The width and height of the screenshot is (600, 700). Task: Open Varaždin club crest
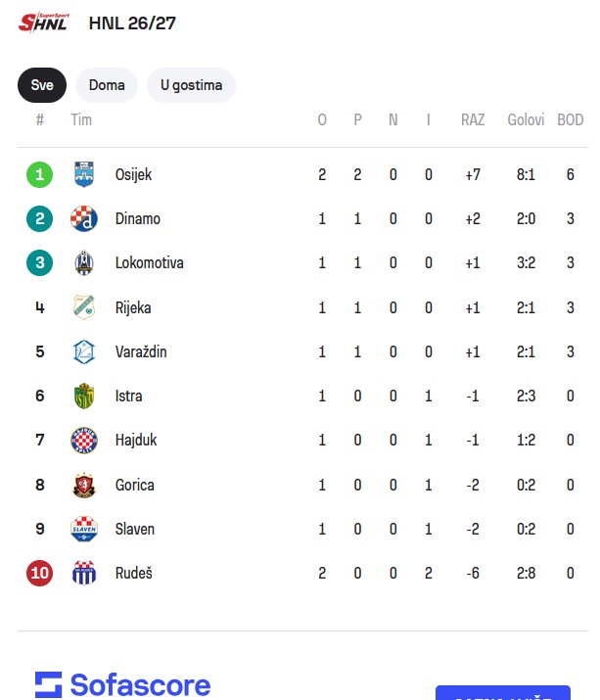pyautogui.click(x=84, y=351)
